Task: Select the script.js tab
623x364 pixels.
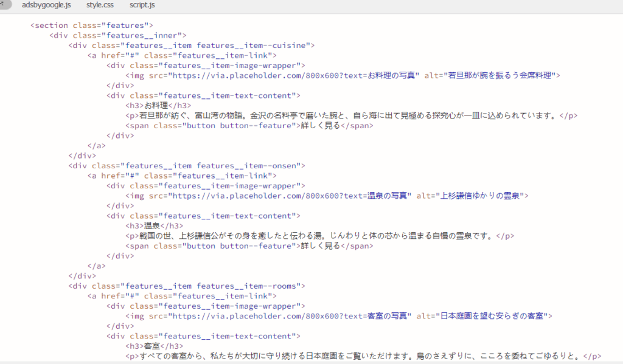Action: [142, 5]
